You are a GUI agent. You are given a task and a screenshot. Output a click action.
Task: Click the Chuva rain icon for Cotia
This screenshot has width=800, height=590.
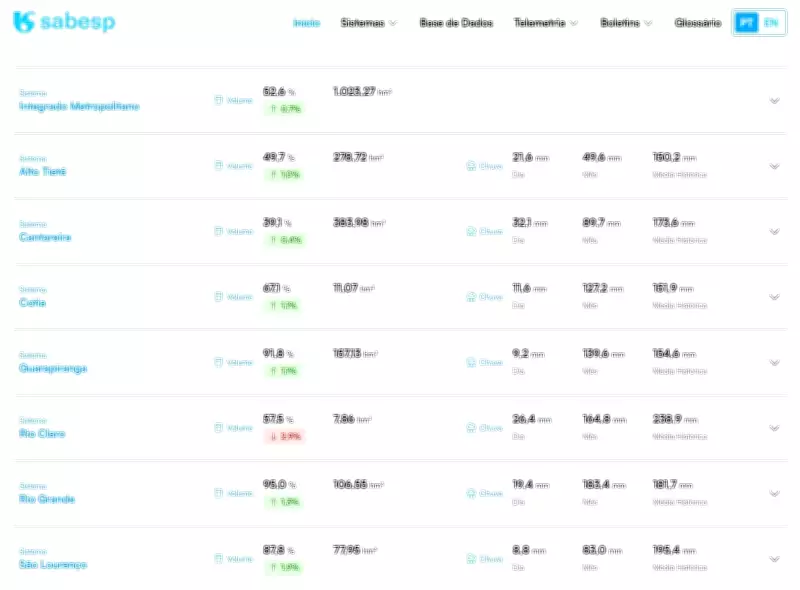[471, 297]
